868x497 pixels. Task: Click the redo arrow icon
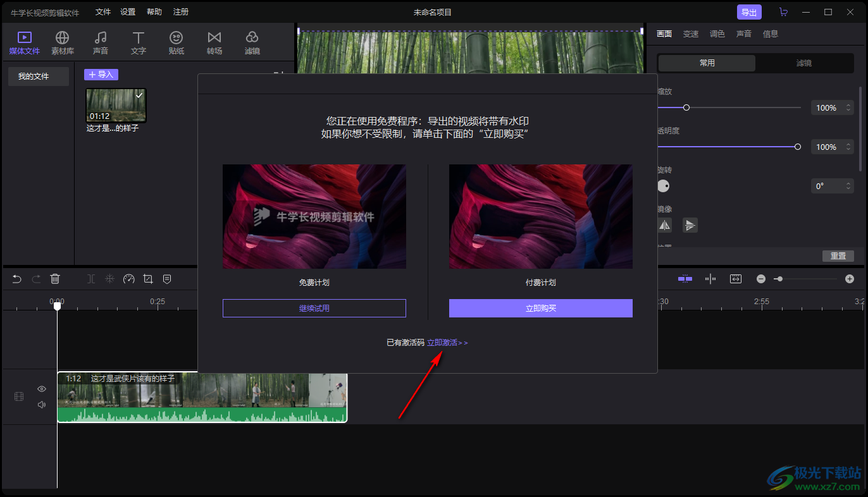(36, 279)
